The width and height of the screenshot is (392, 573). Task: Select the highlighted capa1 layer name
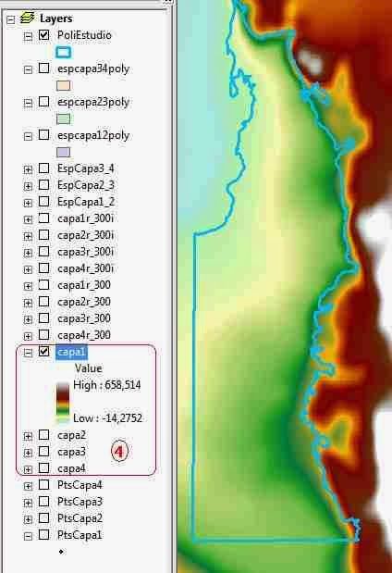tap(71, 352)
